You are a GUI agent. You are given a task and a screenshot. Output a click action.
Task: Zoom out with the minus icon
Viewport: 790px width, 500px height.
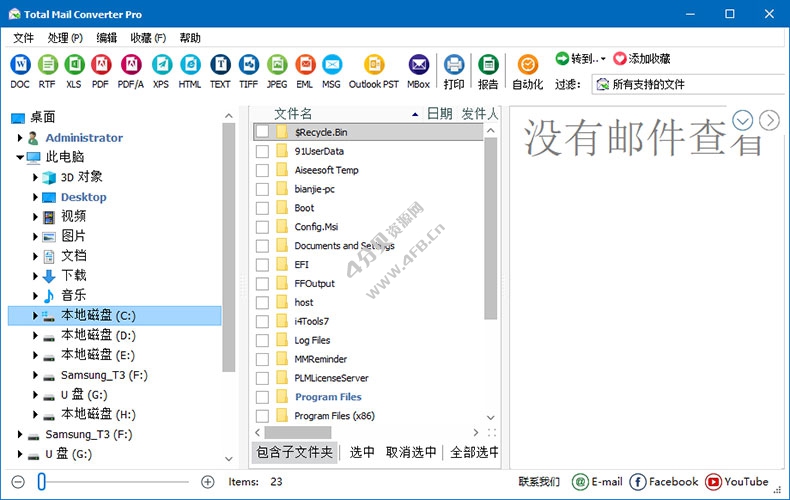click(x=18, y=482)
